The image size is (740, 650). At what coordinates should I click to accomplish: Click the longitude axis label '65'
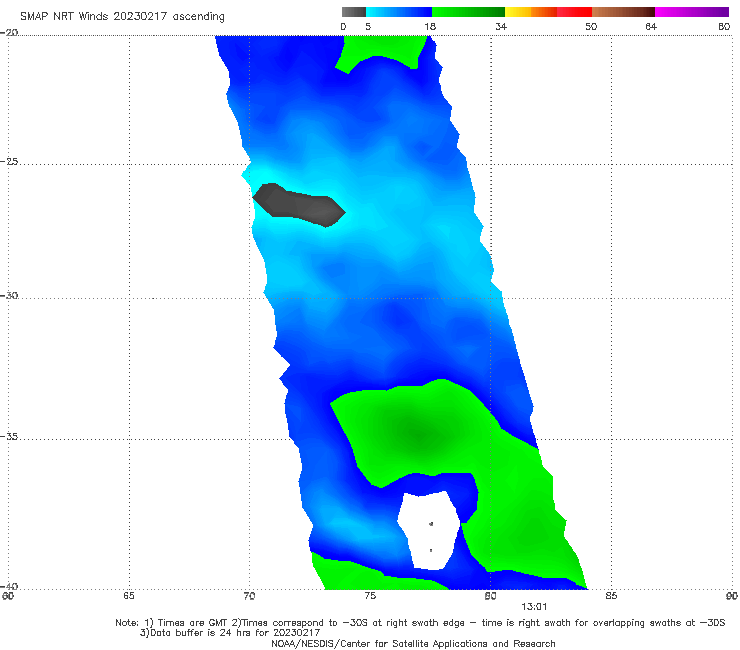coord(129,596)
